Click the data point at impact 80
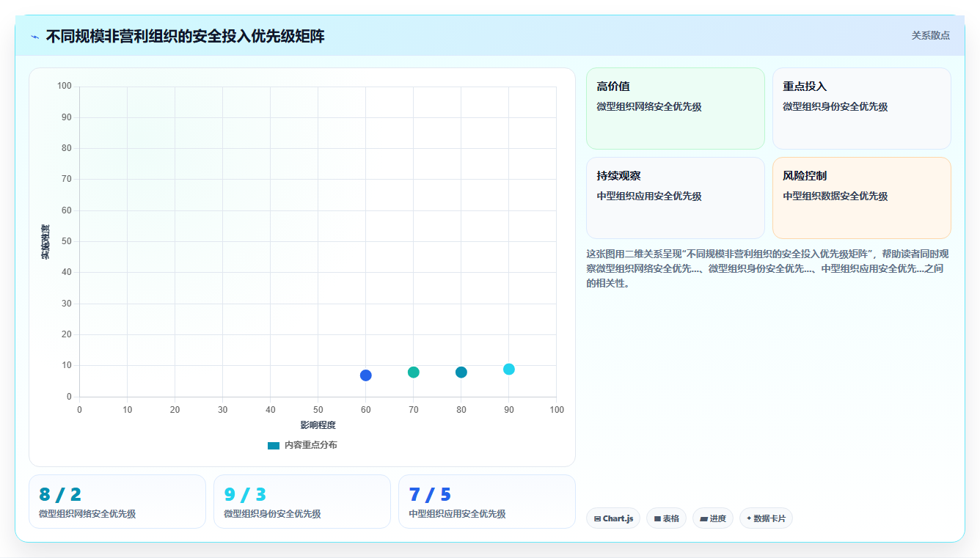Screen dimensions: 980x558 [461, 372]
